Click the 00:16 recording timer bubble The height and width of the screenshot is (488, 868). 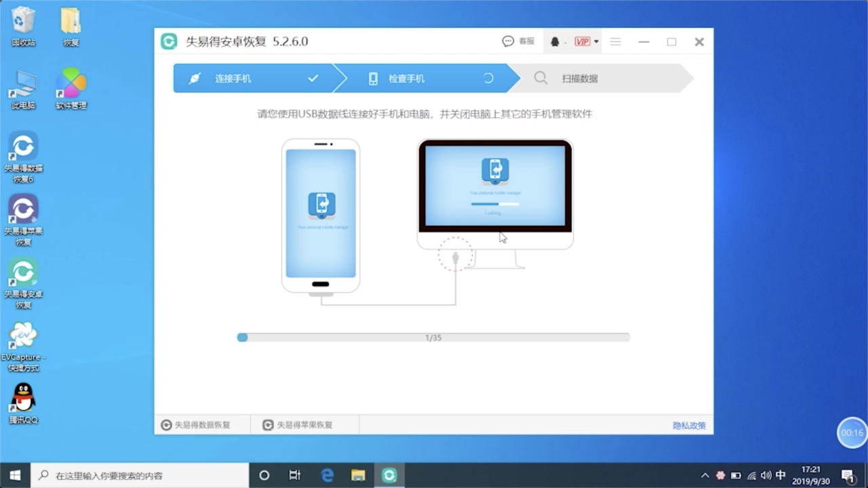[852, 432]
